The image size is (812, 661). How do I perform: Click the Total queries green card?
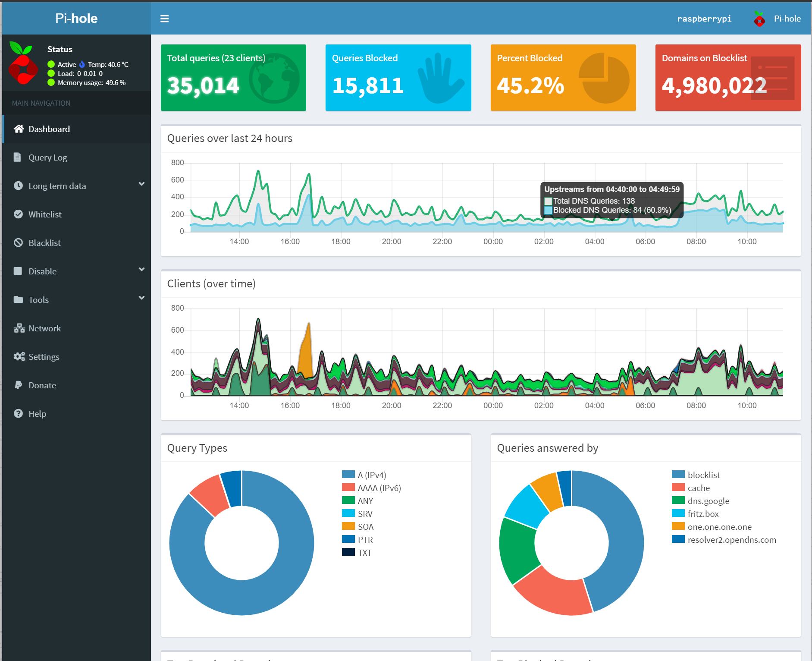pos(233,78)
